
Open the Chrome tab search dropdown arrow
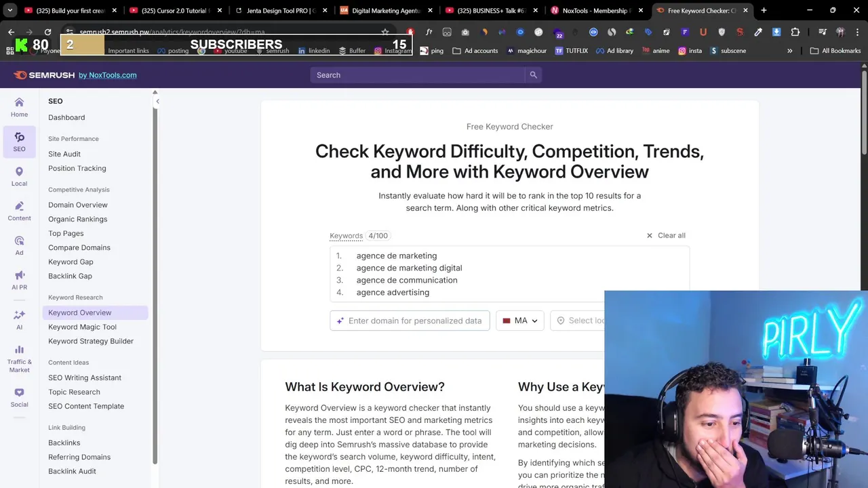tap(9, 10)
